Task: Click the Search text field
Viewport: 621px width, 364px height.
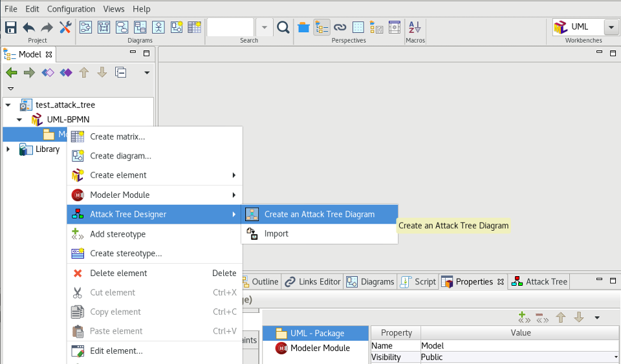Action: tap(230, 27)
